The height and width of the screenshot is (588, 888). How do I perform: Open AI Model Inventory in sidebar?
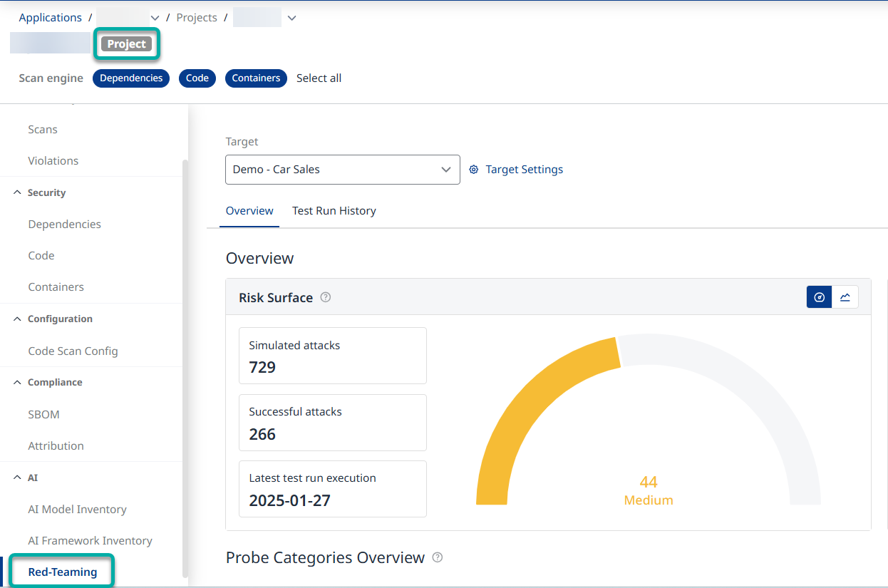77,509
